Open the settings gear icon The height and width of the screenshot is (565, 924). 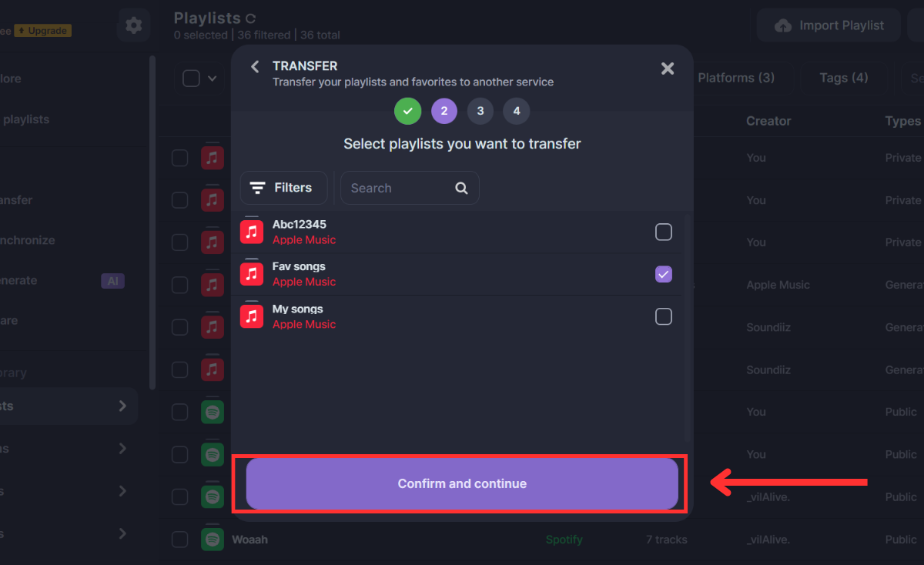point(133,25)
